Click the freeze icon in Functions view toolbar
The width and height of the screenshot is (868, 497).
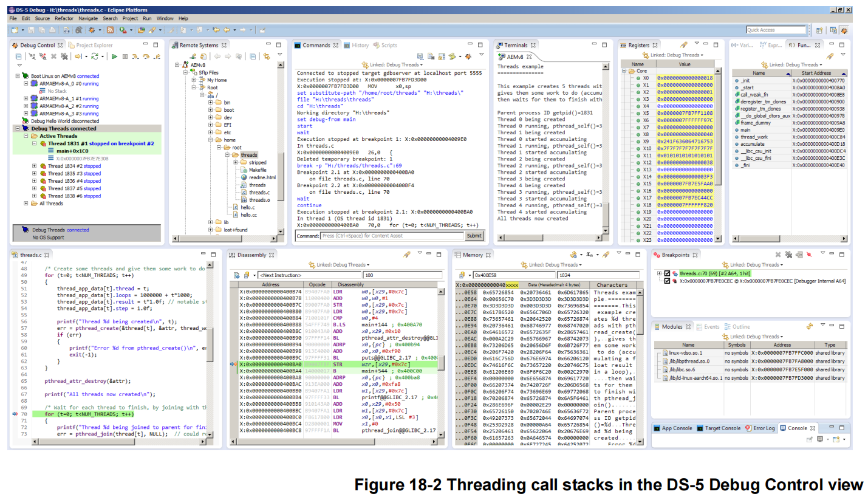click(x=829, y=57)
